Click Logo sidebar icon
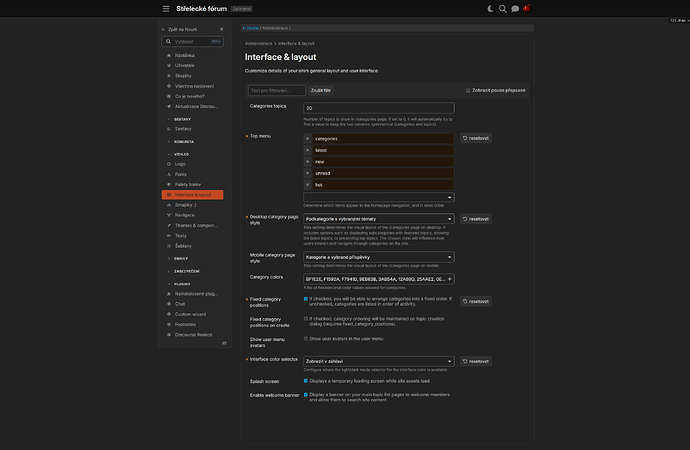 169,164
